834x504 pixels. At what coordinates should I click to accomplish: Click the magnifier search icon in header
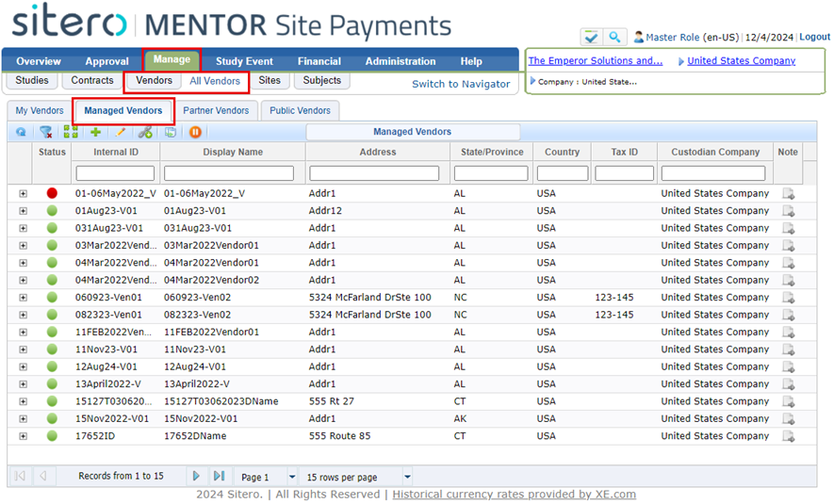pos(614,38)
